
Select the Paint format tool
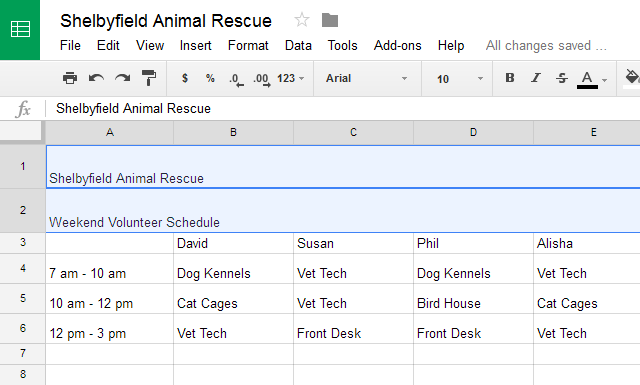point(149,78)
